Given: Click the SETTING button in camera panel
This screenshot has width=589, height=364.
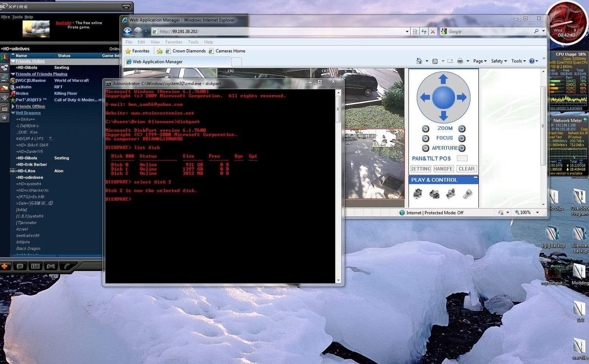Looking at the screenshot, I should click(x=421, y=169).
